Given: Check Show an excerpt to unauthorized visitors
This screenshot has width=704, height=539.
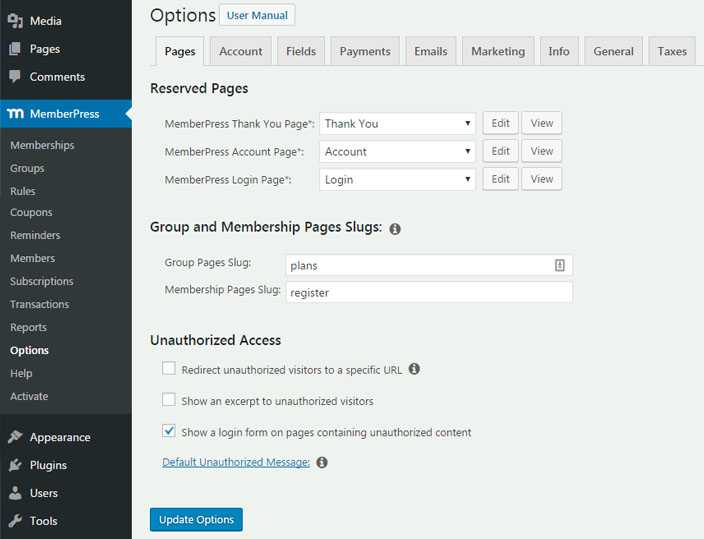Looking at the screenshot, I should click(x=169, y=400).
